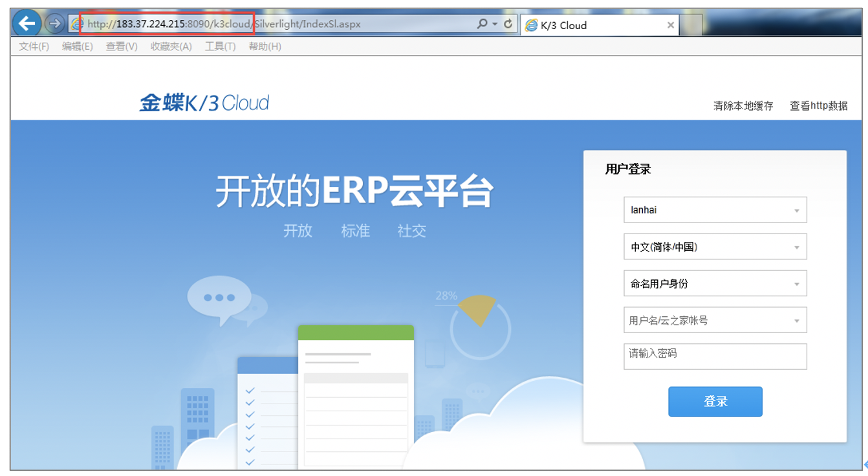The image size is (868, 476).
Task: Select the K/3 Cloud browser tab
Action: click(x=599, y=25)
